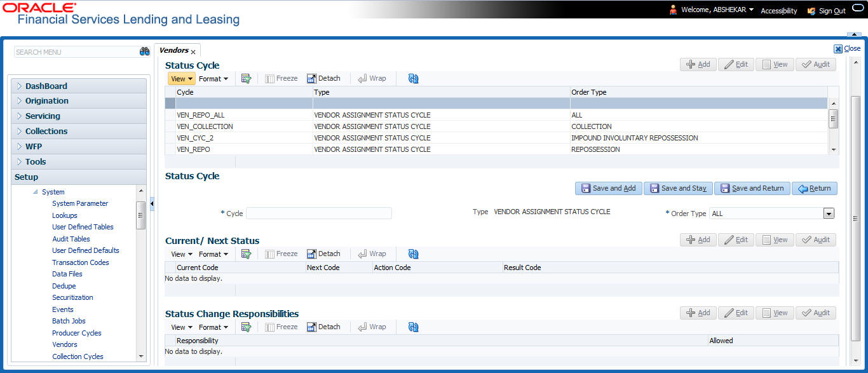Click Save and Add button
The image size is (868, 373).
click(608, 188)
